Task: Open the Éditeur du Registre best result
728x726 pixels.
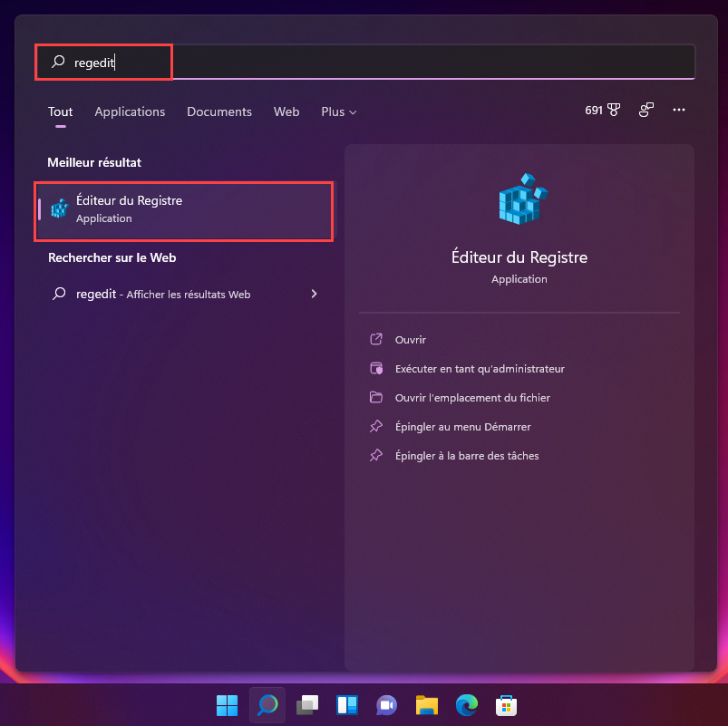Action: click(184, 211)
